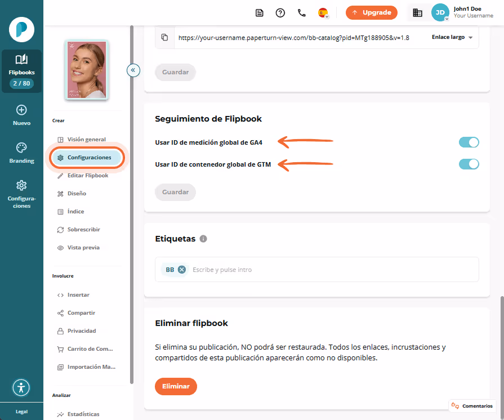Open the JD user avatar menu
Image resolution: width=504 pixels, height=420 pixels.
pos(440,12)
